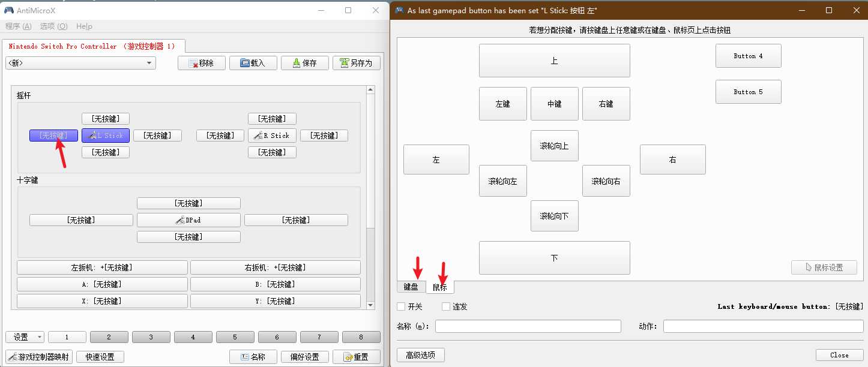Image resolution: width=868 pixels, height=367 pixels.
Task: Switch to set number 1
Action: [67, 337]
